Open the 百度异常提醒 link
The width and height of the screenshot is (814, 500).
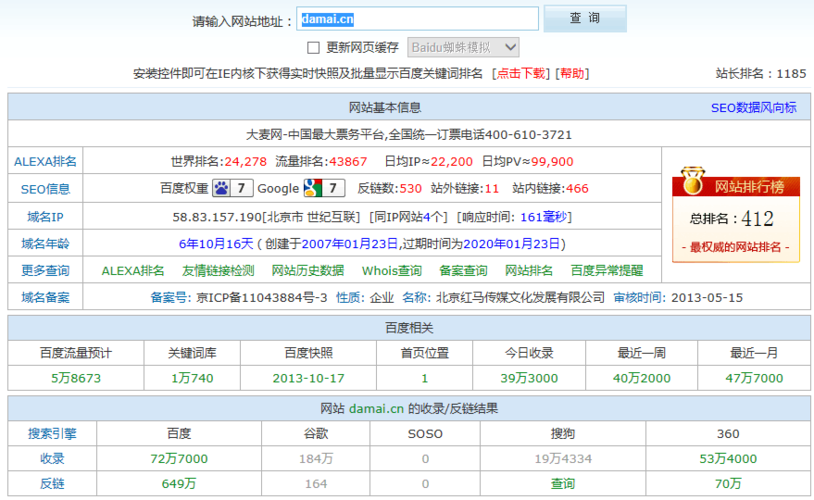[x=607, y=271]
